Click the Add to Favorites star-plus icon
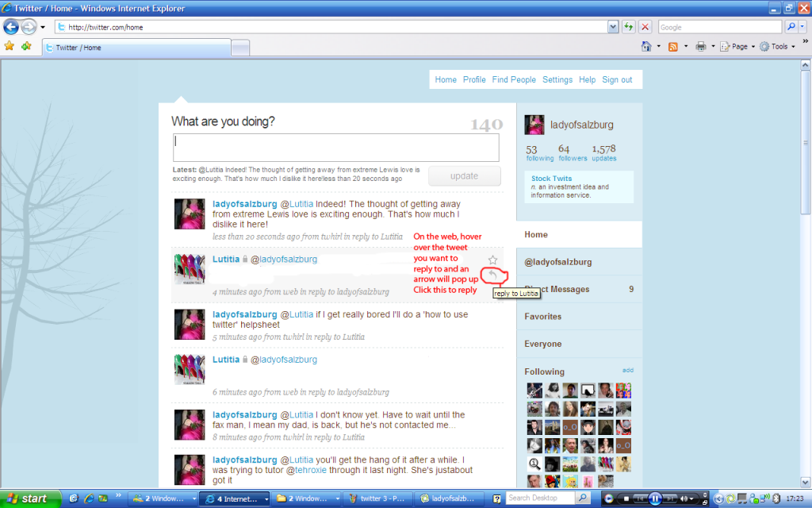The width and height of the screenshot is (812, 508). pos(26,47)
